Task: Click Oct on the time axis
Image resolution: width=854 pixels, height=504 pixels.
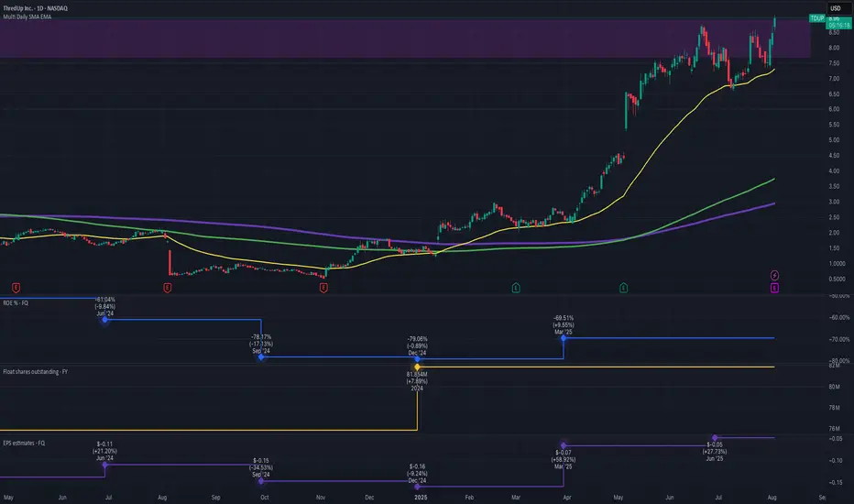Action: (264, 498)
